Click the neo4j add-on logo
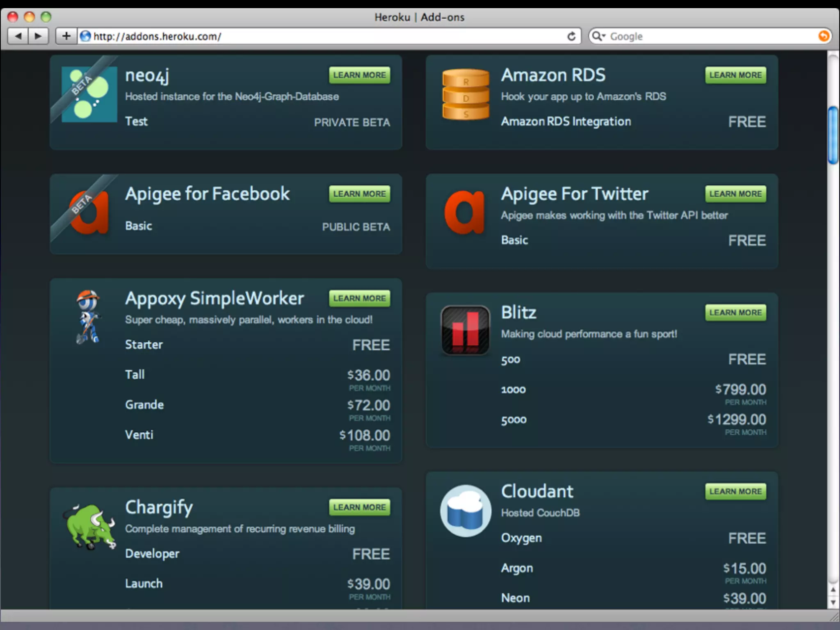The height and width of the screenshot is (630, 840). [89, 94]
